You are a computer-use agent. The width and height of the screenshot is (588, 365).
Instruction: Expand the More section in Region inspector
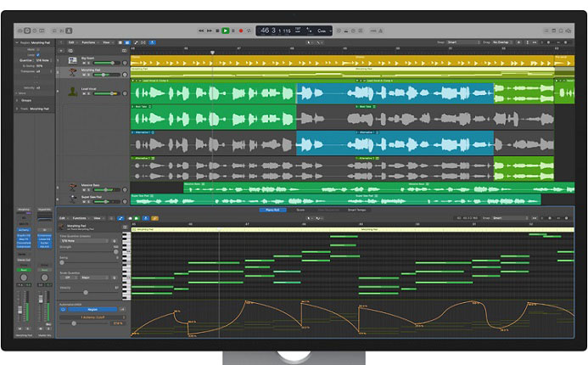coord(16,93)
